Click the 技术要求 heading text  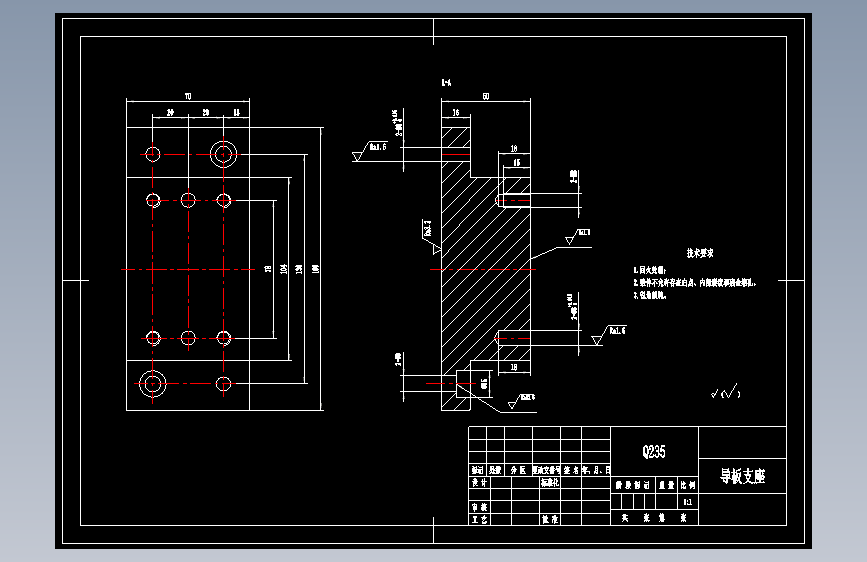pos(700,253)
